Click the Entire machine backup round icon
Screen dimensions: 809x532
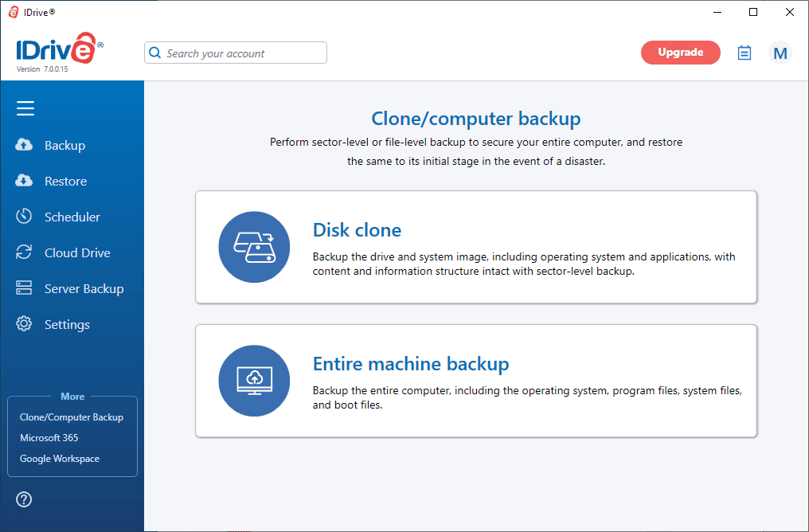pos(254,381)
